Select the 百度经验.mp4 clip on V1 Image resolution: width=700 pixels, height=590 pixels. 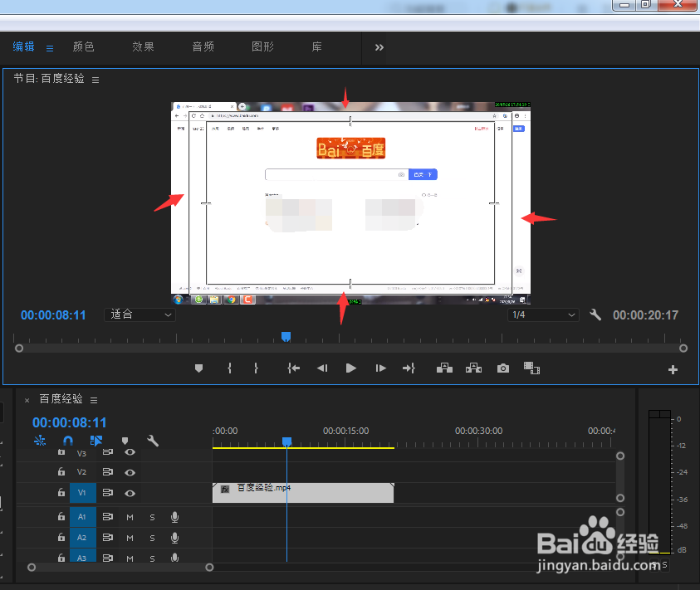coord(303,493)
